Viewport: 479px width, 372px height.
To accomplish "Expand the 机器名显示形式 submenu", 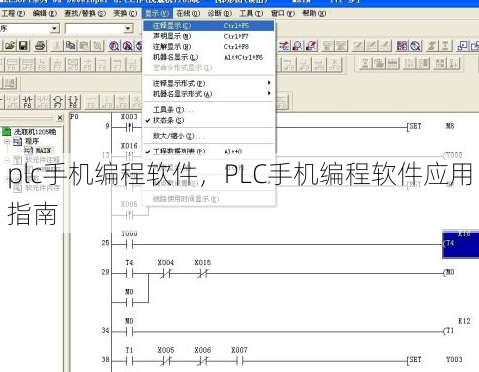I will (x=209, y=94).
